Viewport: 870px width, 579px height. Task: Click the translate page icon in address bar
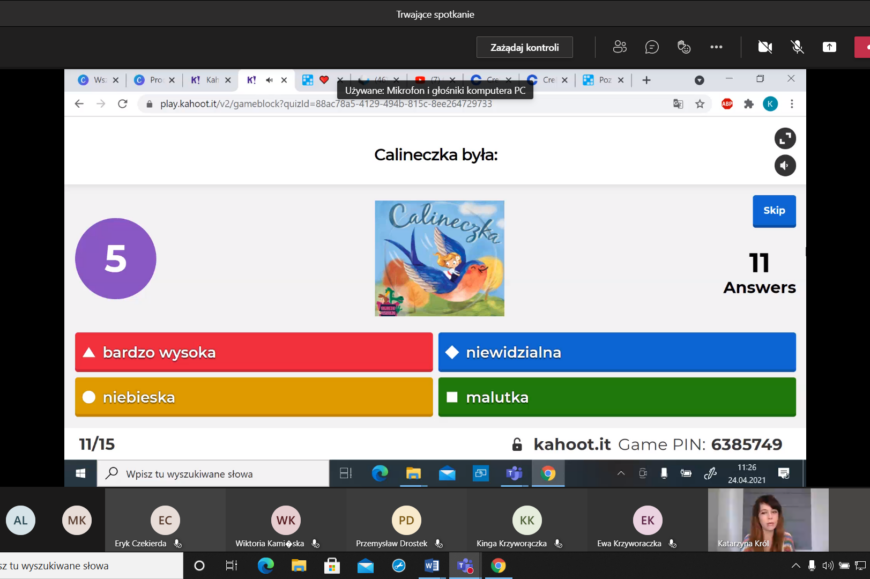click(x=678, y=104)
